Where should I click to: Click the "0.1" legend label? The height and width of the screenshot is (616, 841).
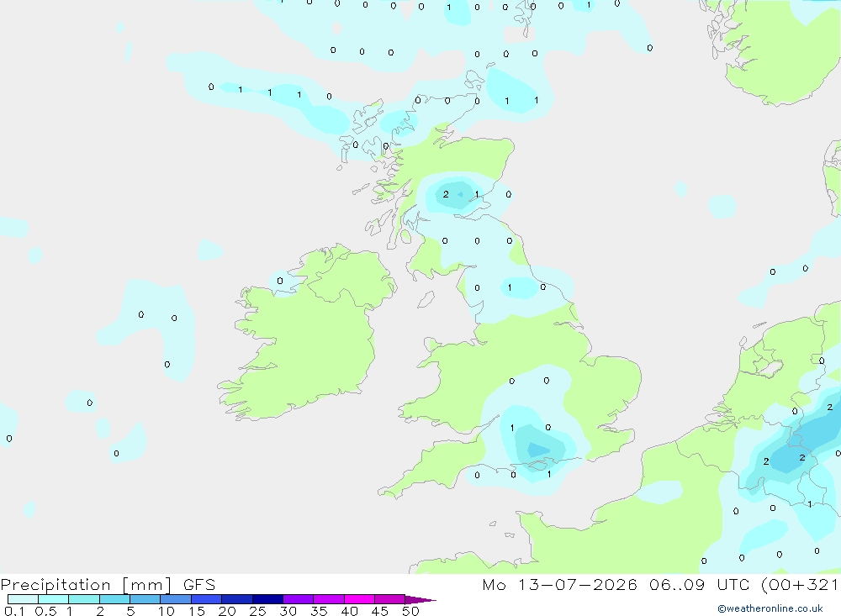pyautogui.click(x=14, y=611)
